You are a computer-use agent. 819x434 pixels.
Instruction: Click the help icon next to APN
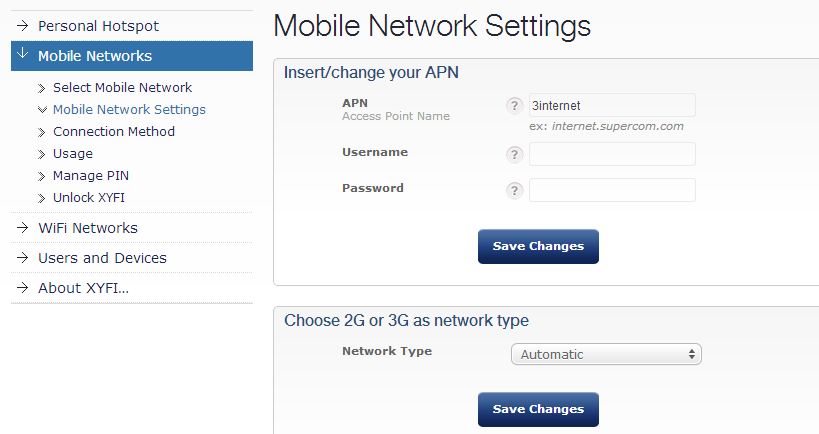tap(514, 105)
